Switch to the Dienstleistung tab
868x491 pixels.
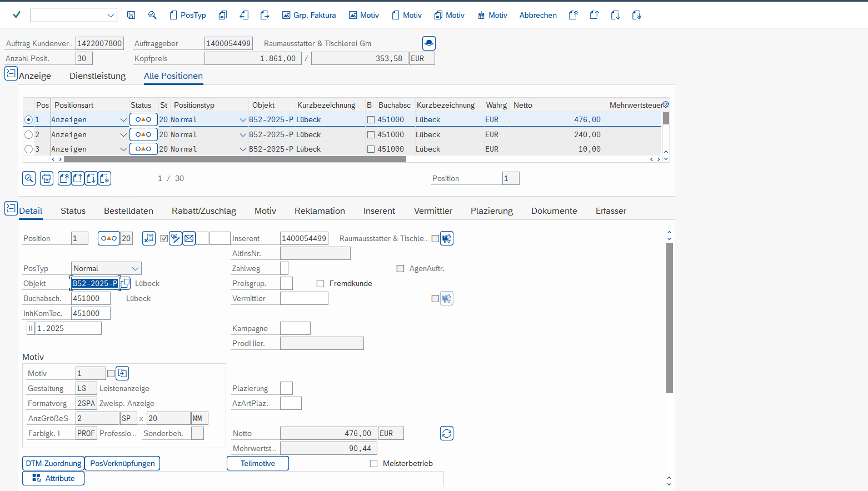pyautogui.click(x=97, y=76)
